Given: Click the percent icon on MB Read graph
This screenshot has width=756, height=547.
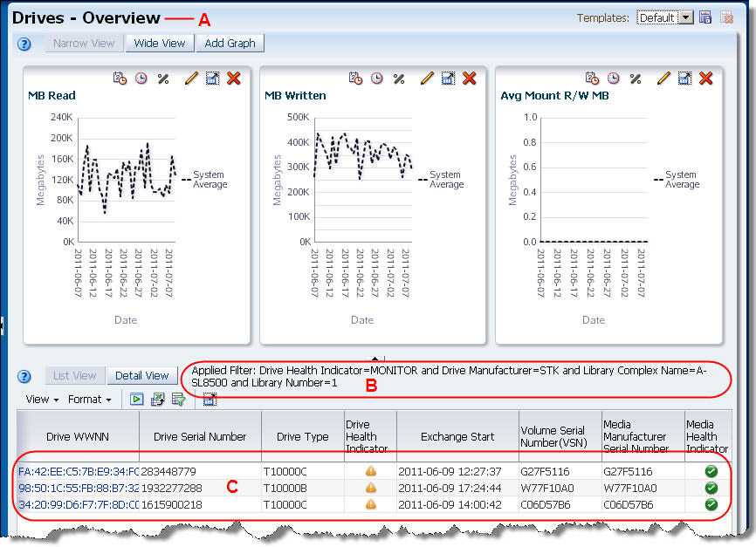Looking at the screenshot, I should pos(163,79).
